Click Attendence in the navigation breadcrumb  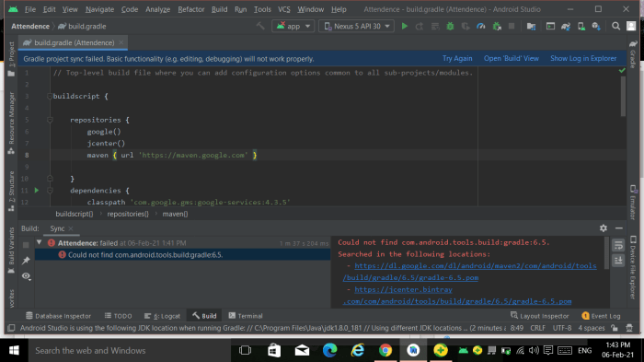tap(30, 27)
